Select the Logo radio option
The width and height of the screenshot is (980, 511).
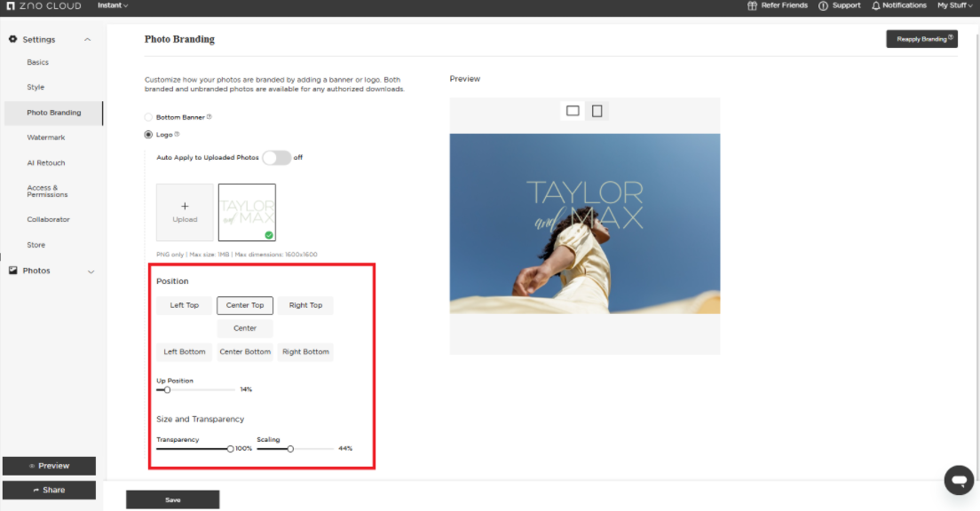[148, 135]
